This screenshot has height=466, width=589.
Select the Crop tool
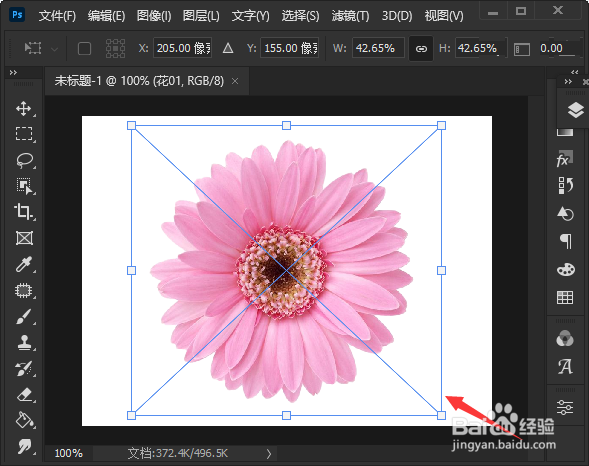pos(24,212)
